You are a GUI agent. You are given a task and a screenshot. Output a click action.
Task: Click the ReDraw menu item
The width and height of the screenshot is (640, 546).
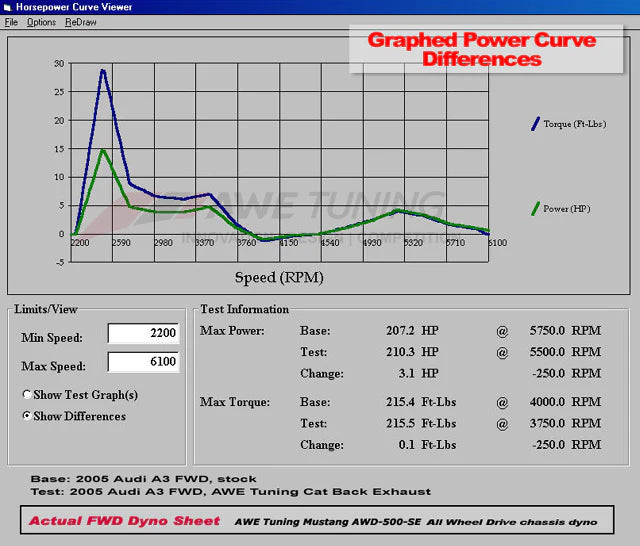(80, 22)
